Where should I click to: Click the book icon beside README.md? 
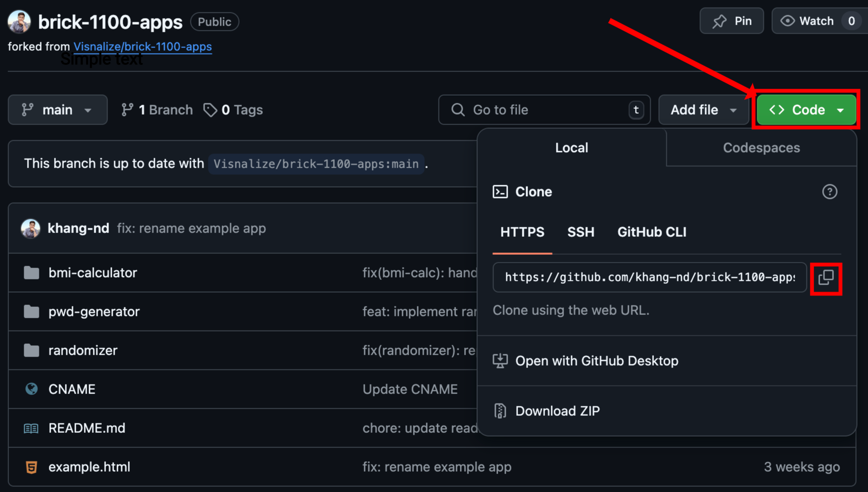(x=30, y=428)
